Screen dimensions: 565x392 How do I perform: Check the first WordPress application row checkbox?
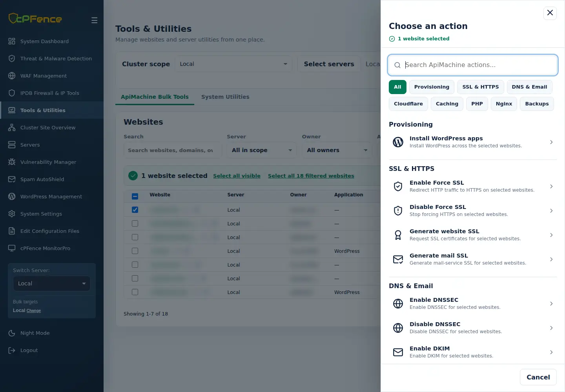point(135,251)
